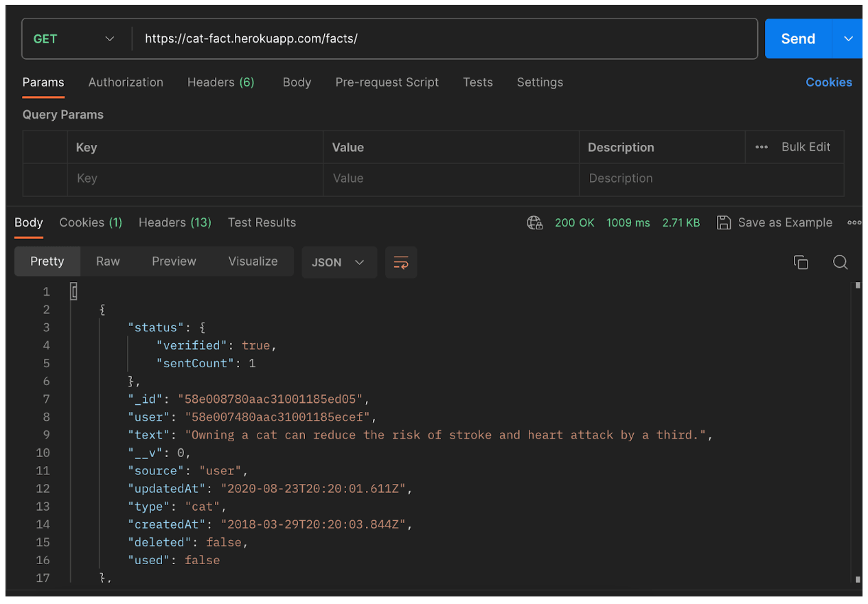
Task: Select the response Body tab
Action: (29, 222)
